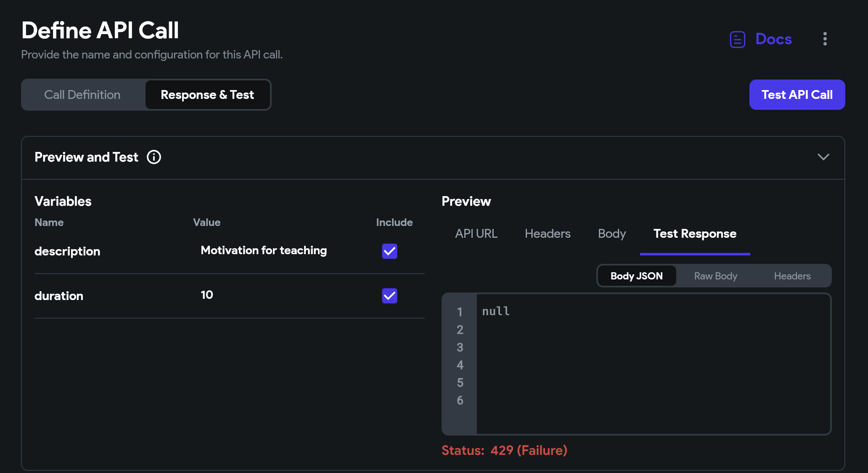Open the Docs link
The image size is (868, 473).
click(773, 39)
